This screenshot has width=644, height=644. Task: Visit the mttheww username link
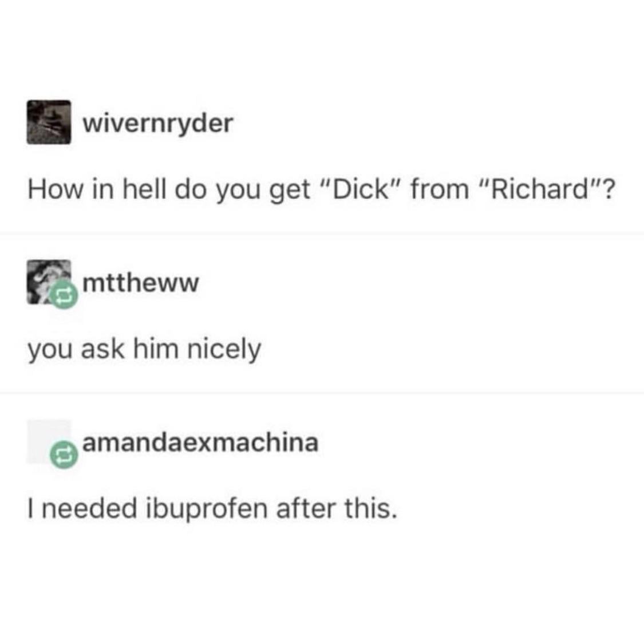pyautogui.click(x=140, y=283)
